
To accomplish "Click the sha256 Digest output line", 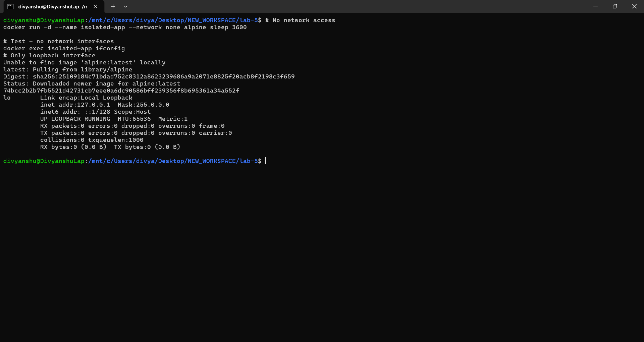I will pos(149,77).
